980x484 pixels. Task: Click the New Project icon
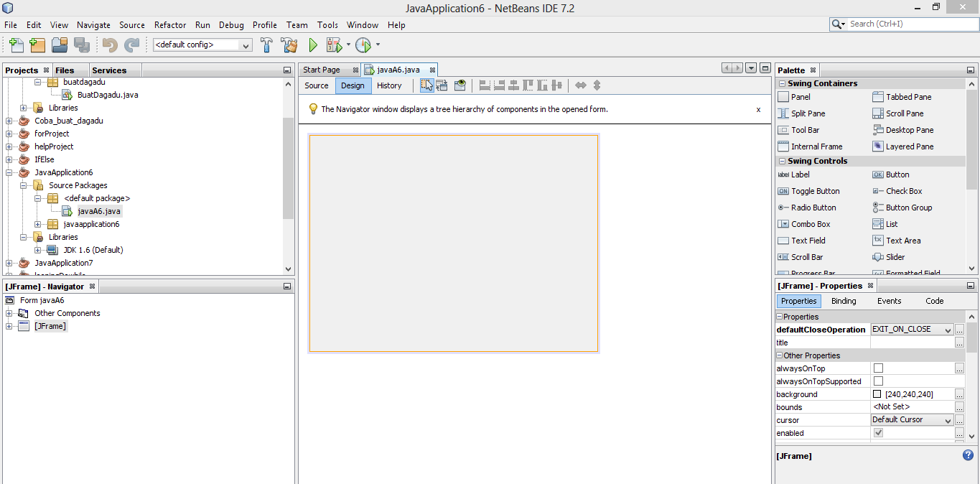tap(37, 45)
